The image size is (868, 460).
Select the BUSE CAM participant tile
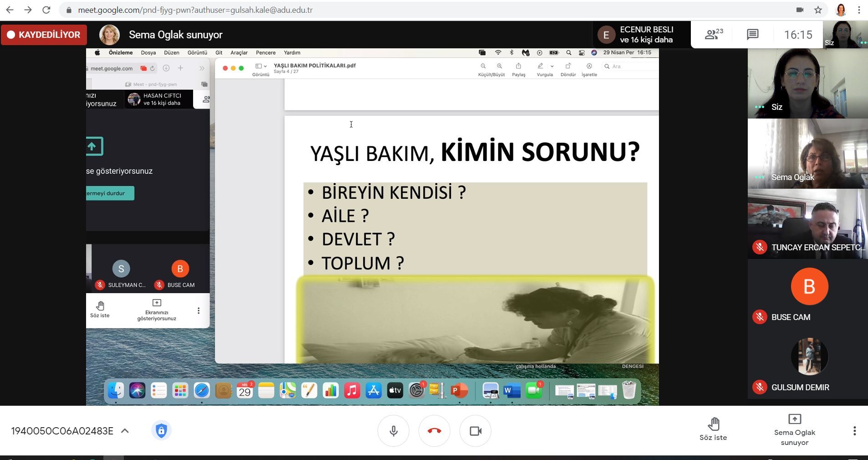point(807,295)
